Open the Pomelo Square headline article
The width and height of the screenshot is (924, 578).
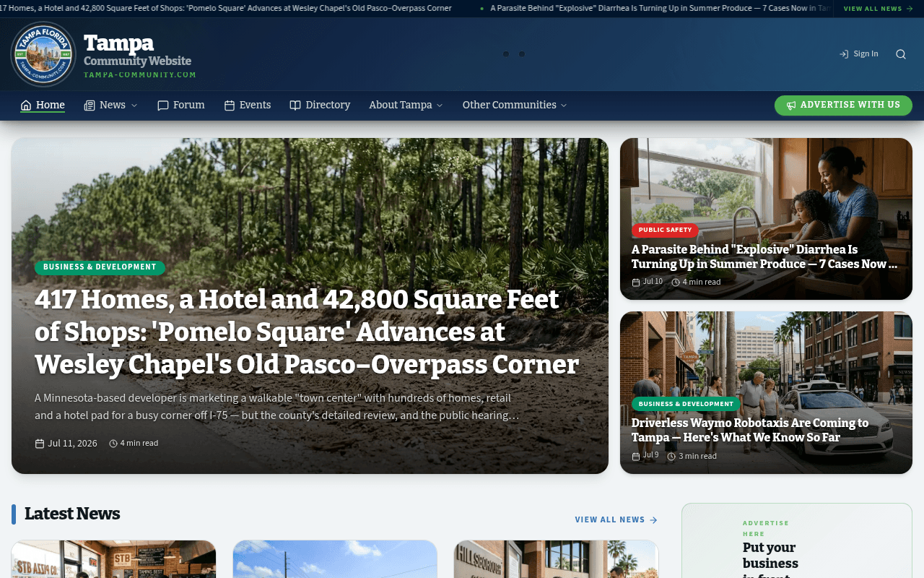coord(307,332)
